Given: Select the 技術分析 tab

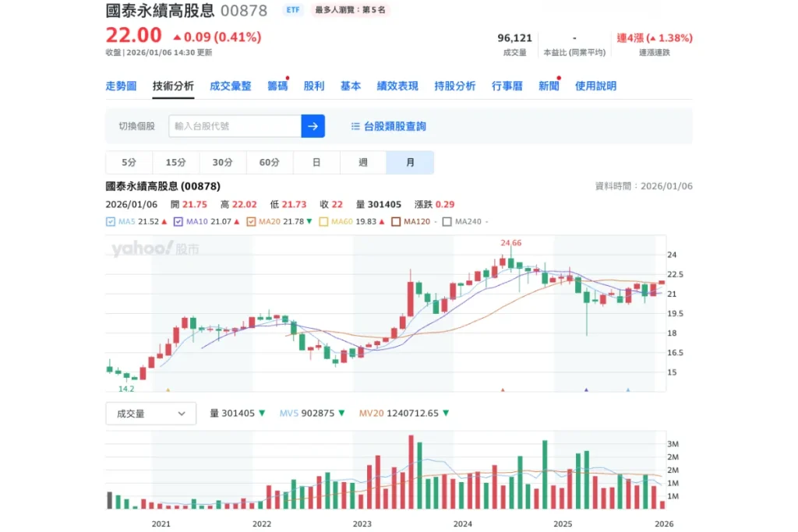Looking at the screenshot, I should [x=173, y=86].
